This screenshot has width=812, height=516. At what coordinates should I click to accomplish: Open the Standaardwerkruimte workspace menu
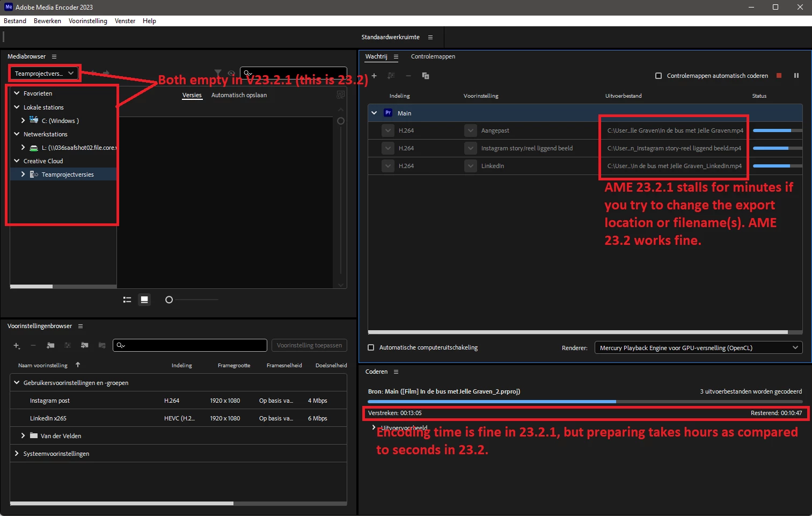tap(430, 37)
